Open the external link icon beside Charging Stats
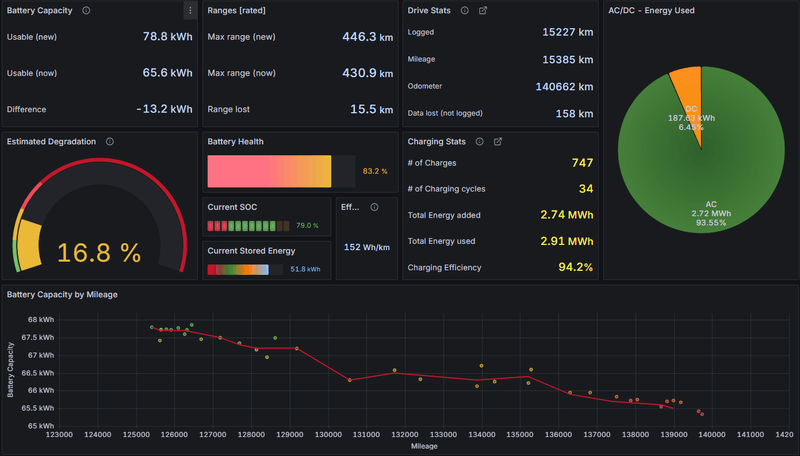800x456 pixels. [498, 142]
